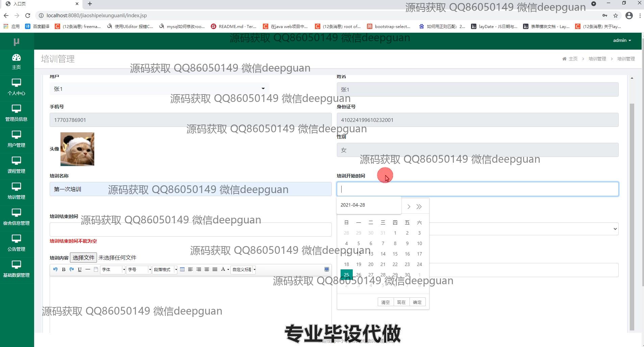The height and width of the screenshot is (347, 644).
Task: Open the 用户 dropdown showing 张1
Action: (159, 88)
